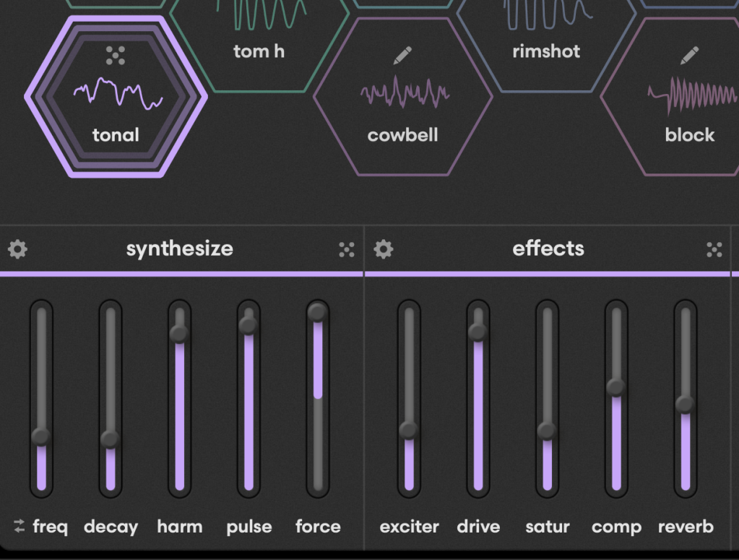Click the reverb slider knob
This screenshot has height=560, width=739.
tap(685, 404)
